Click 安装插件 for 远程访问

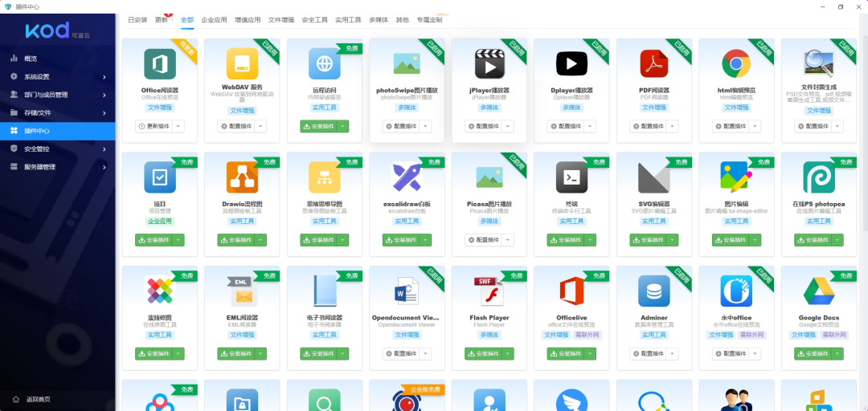coord(319,126)
